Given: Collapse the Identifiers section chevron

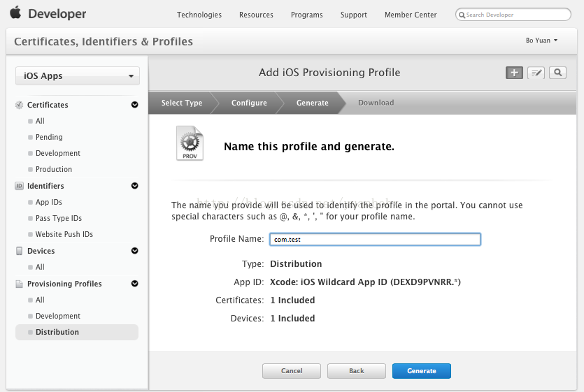Looking at the screenshot, I should click(134, 186).
